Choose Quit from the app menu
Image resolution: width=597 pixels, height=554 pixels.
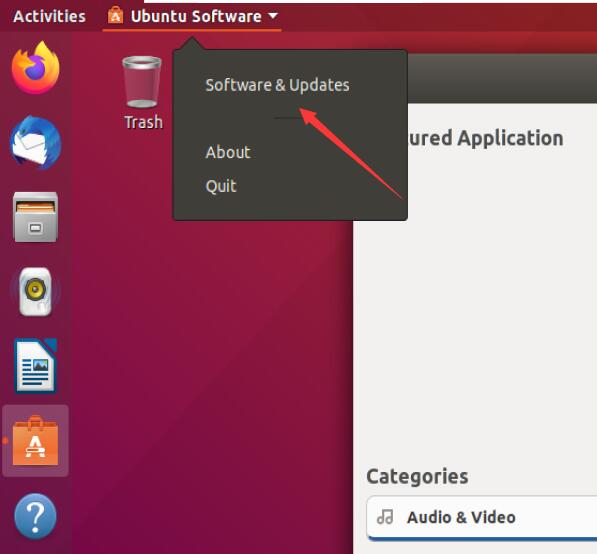[x=221, y=186]
